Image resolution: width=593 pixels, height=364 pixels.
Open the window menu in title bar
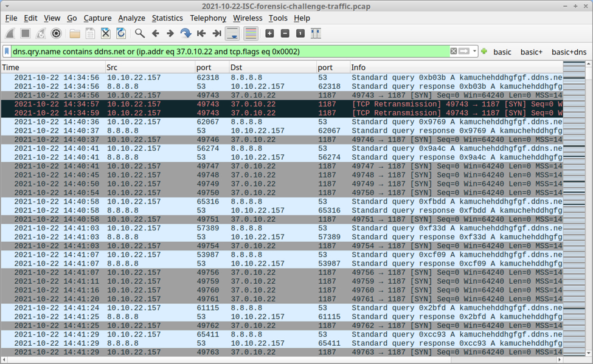tap(7, 6)
